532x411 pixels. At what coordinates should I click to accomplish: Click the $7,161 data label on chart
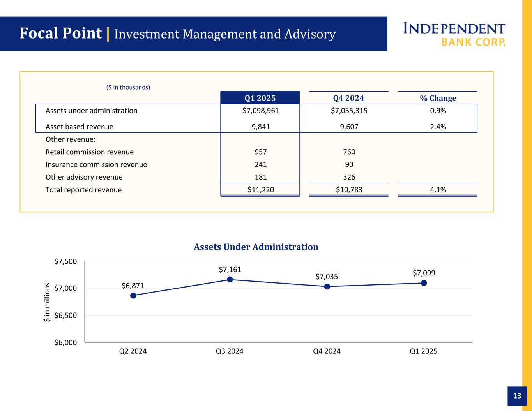[230, 269]
